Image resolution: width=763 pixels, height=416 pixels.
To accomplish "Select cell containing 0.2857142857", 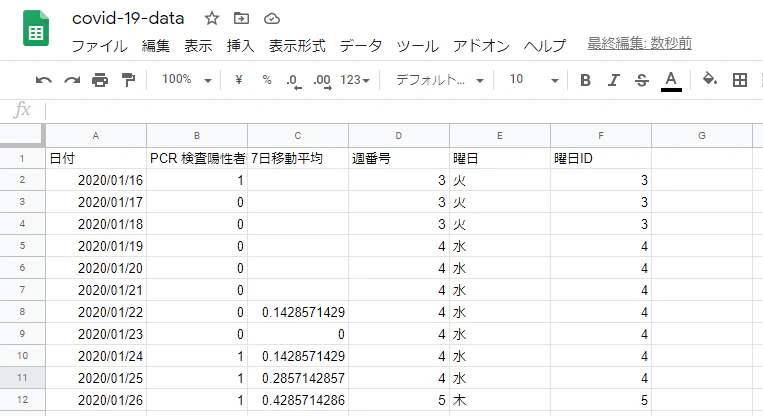I will pos(298,378).
